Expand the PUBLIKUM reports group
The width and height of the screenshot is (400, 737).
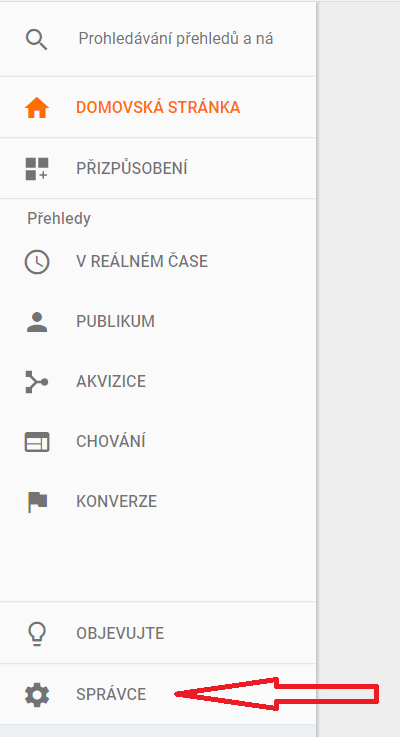point(115,321)
